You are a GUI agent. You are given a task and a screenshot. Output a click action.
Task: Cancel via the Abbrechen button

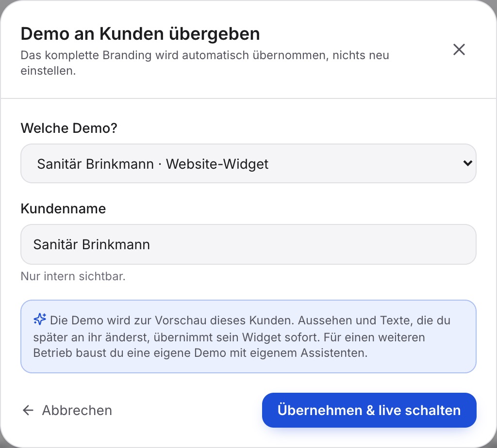pos(67,410)
